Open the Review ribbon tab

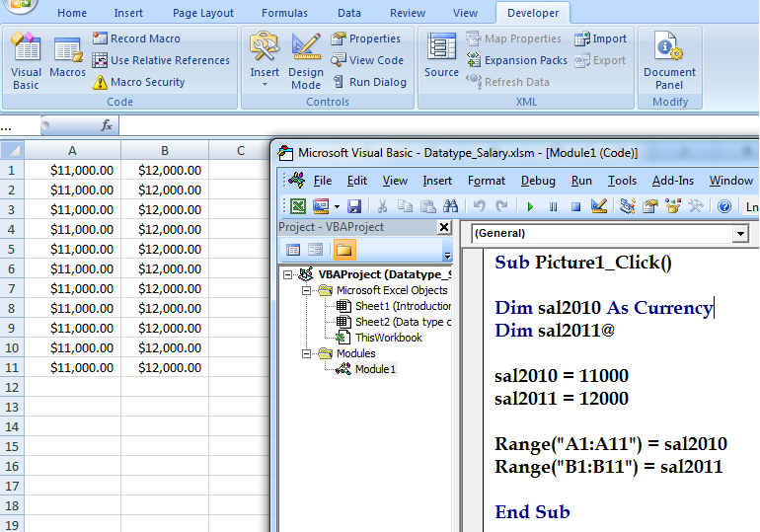408,13
